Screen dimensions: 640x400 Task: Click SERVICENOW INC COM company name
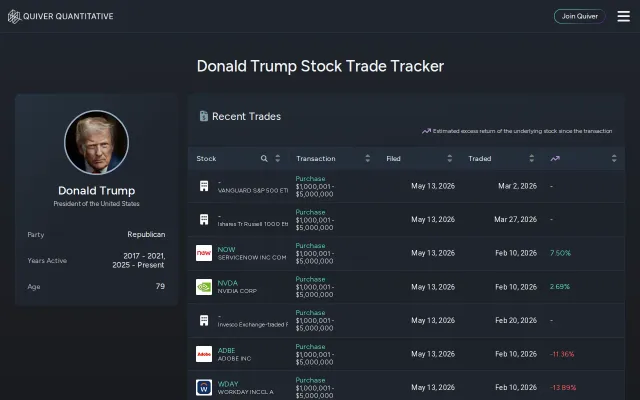coord(252,258)
